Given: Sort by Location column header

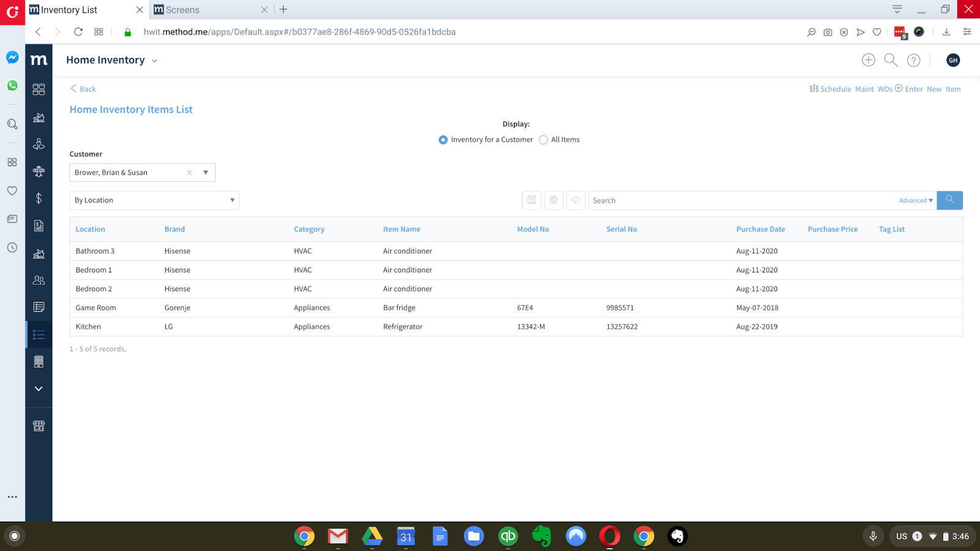Looking at the screenshot, I should [90, 229].
